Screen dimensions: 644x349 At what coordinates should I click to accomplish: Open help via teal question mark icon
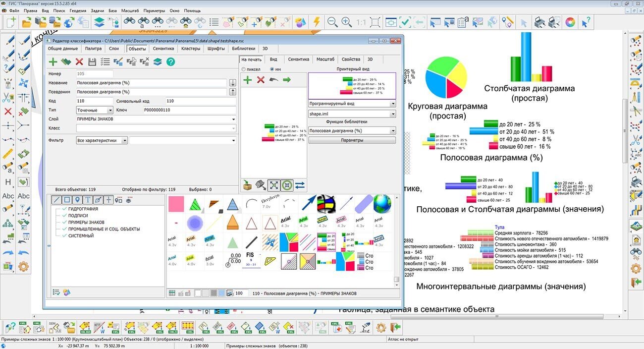(x=170, y=61)
